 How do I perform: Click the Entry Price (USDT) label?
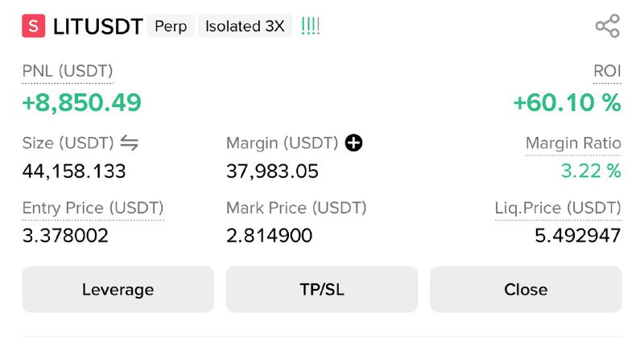(93, 208)
